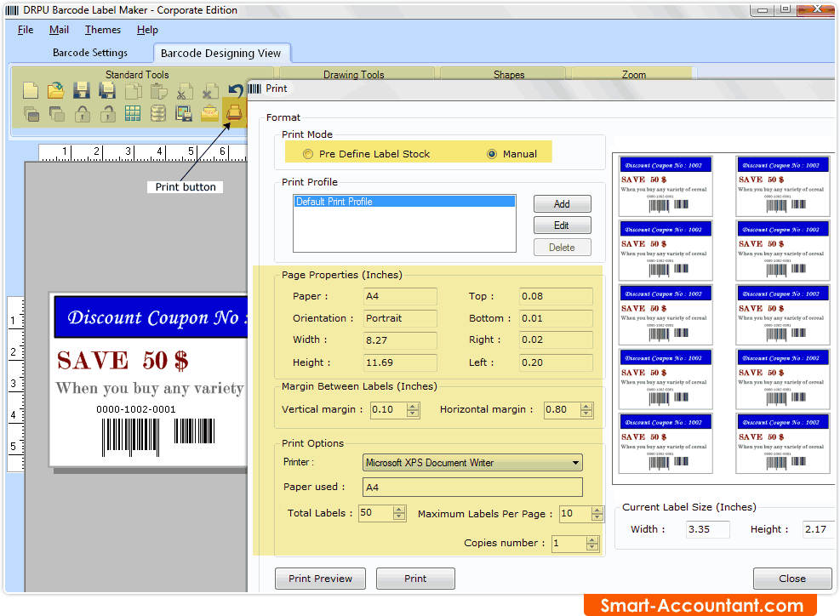The width and height of the screenshot is (840, 616).
Task: Increase the Total Labels value
Action: tap(400, 509)
